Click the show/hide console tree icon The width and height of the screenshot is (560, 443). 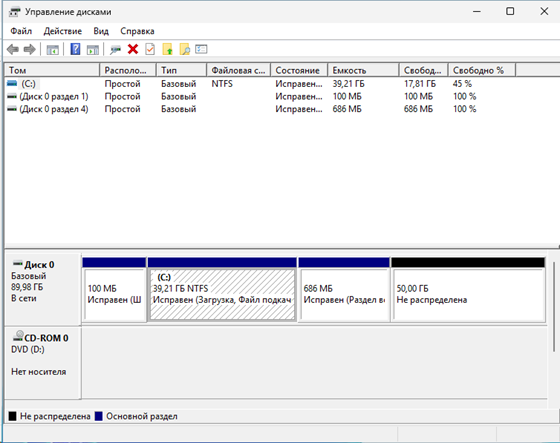tap(52, 50)
